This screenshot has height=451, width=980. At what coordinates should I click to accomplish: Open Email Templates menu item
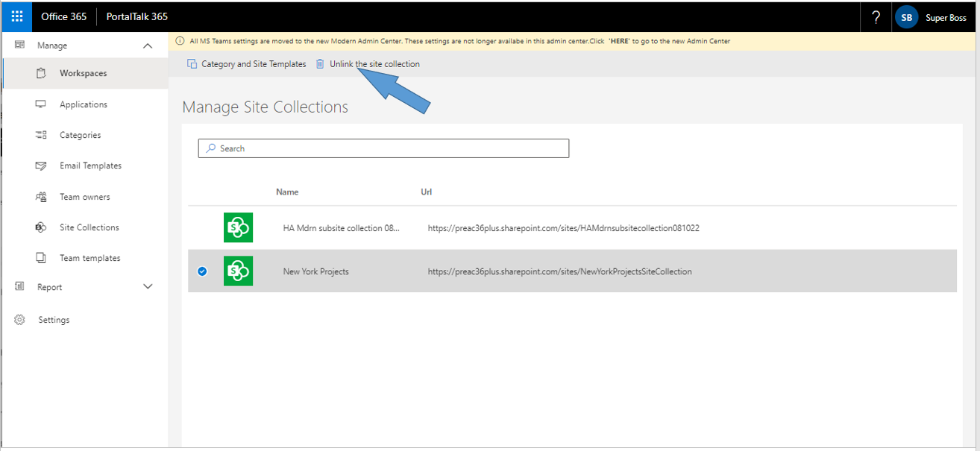click(x=90, y=165)
